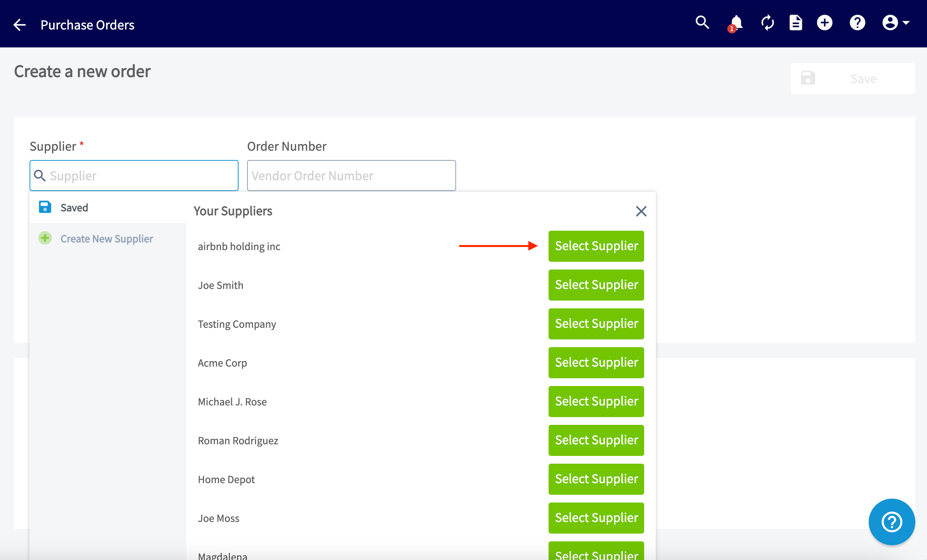Open Create New Supplier link
This screenshot has height=560, width=927.
click(x=107, y=238)
